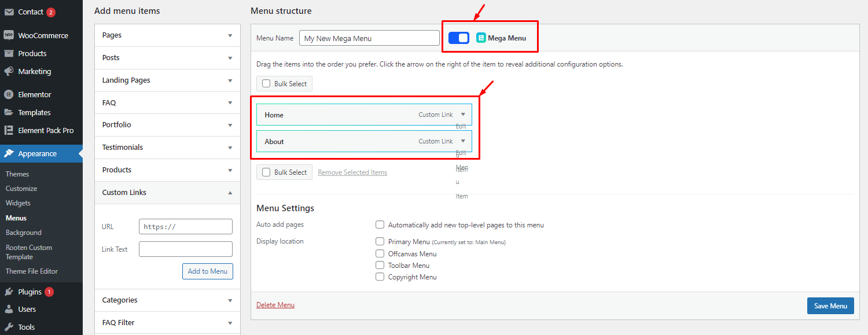Click the Menu Name text field
Viewport: 868px width, 335px height.
[369, 38]
